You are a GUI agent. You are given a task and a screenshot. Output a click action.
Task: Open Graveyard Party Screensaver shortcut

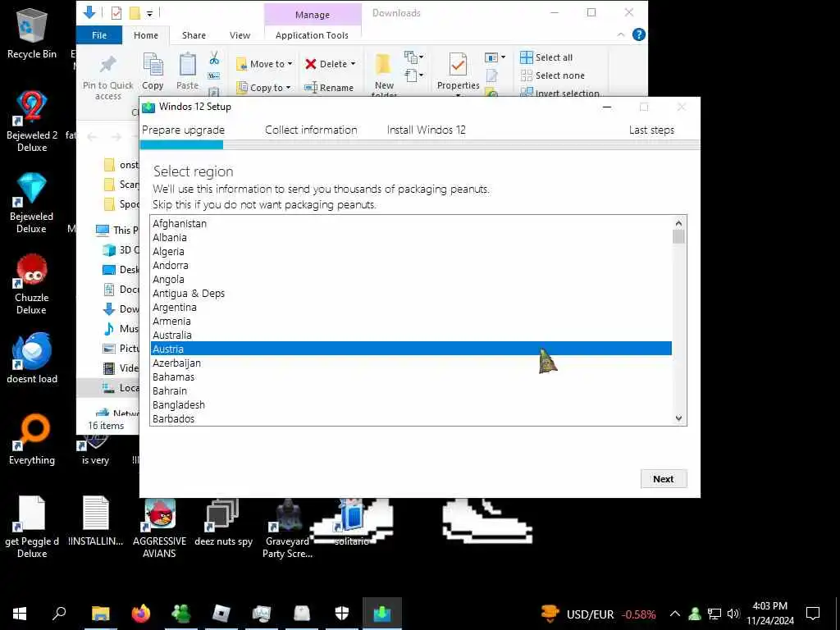click(x=288, y=528)
